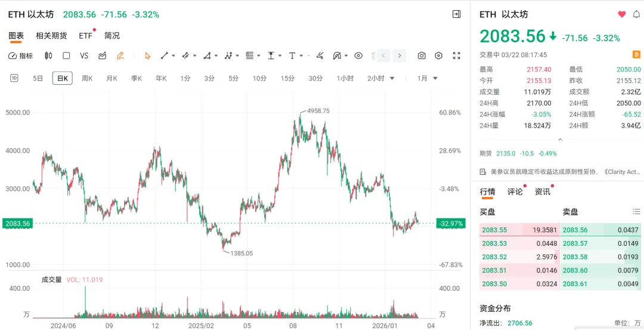Enter fullscreen chart mode

[x=456, y=56]
